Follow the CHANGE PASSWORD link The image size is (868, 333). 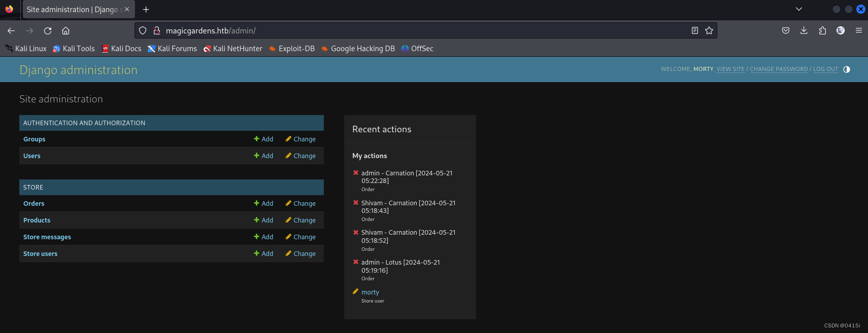tap(779, 69)
